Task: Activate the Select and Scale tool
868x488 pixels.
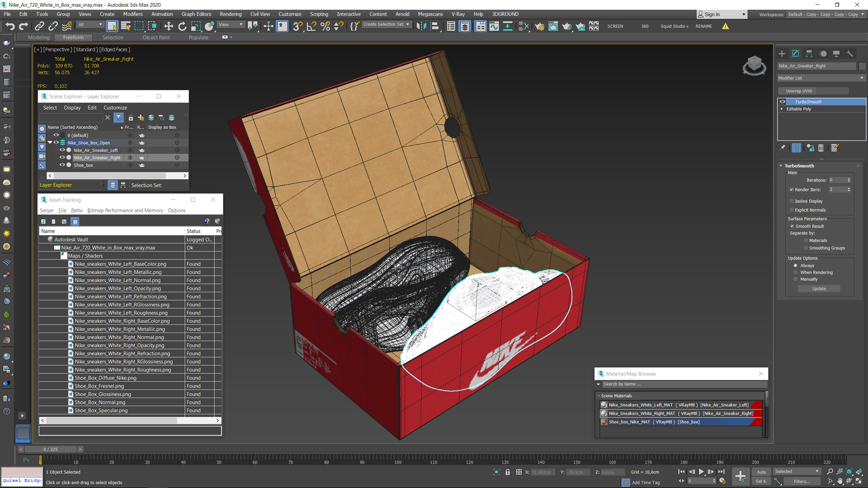Action: click(x=196, y=26)
